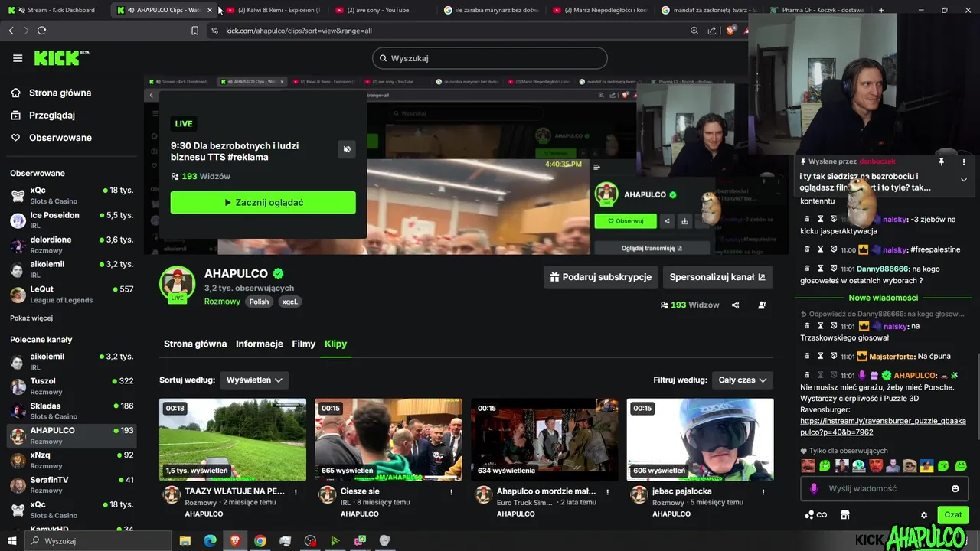Image resolution: width=980 pixels, height=551 pixels.
Task: Open Ice Poseidon channel in sidebar
Action: pos(72,220)
